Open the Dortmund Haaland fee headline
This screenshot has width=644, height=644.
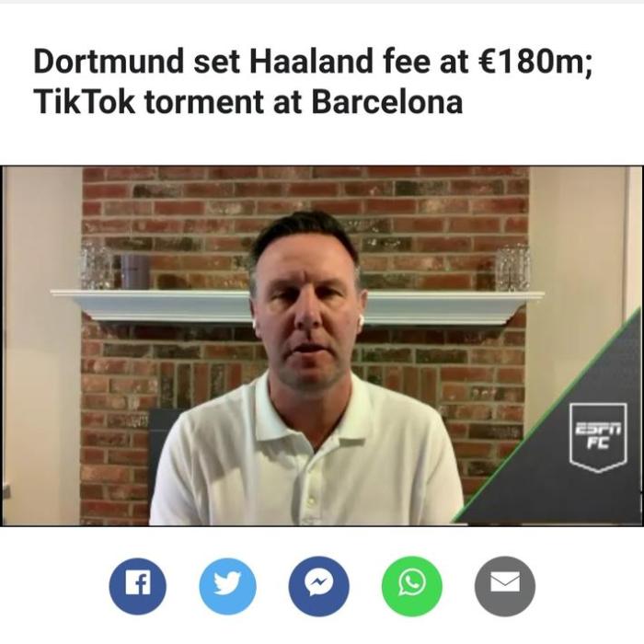pos(314,81)
